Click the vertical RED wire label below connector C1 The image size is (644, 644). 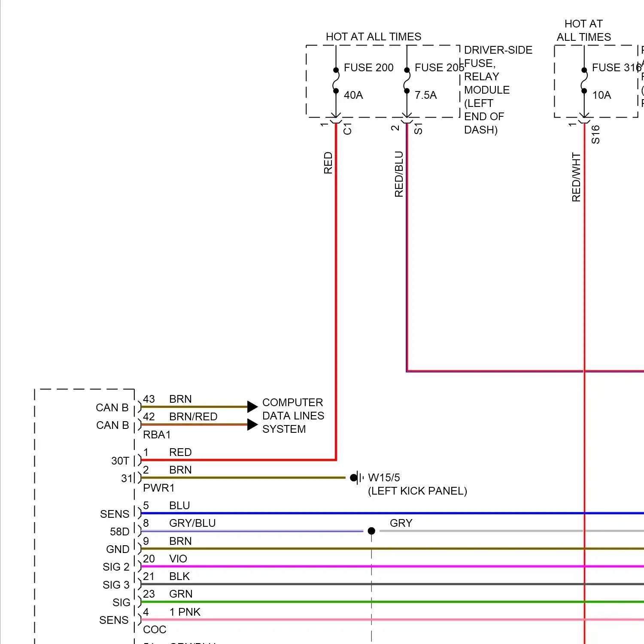pos(328,163)
